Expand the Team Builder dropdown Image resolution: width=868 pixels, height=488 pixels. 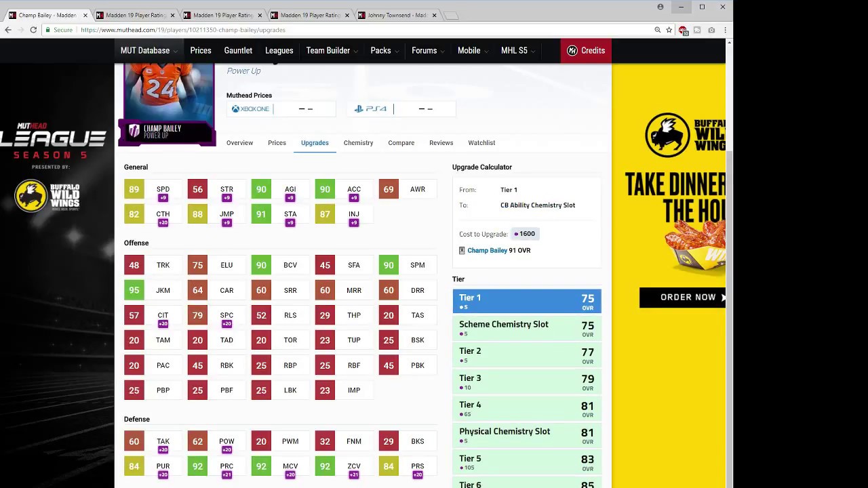tap(332, 51)
